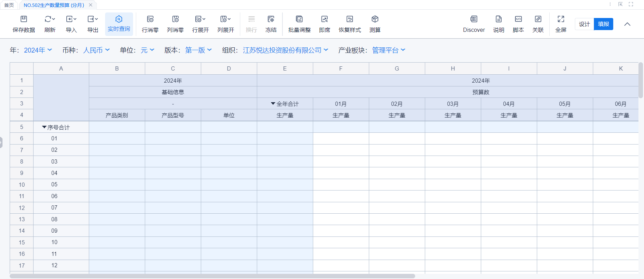
Task: Open the currency 人民币 dropdown
Action: tap(96, 50)
